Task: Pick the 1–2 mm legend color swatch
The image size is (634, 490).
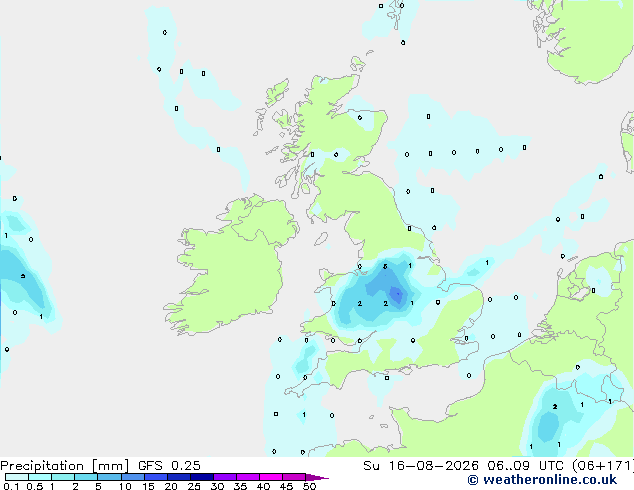Action: [63, 477]
